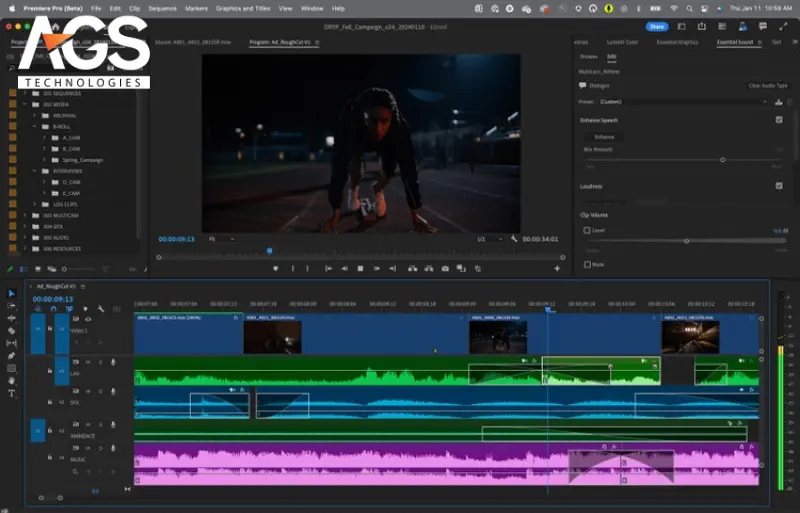The height and width of the screenshot is (513, 800).
Task: Click the Enhance button
Action: (x=604, y=137)
